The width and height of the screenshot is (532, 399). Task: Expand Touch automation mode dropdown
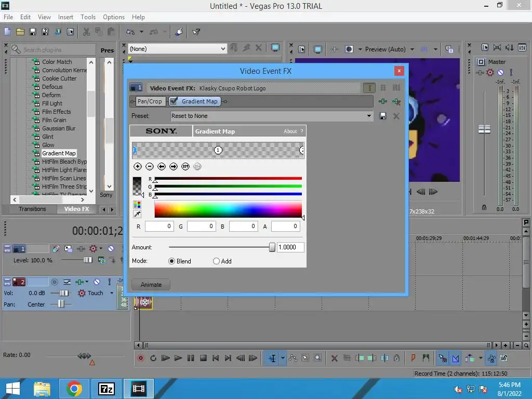[112, 293]
